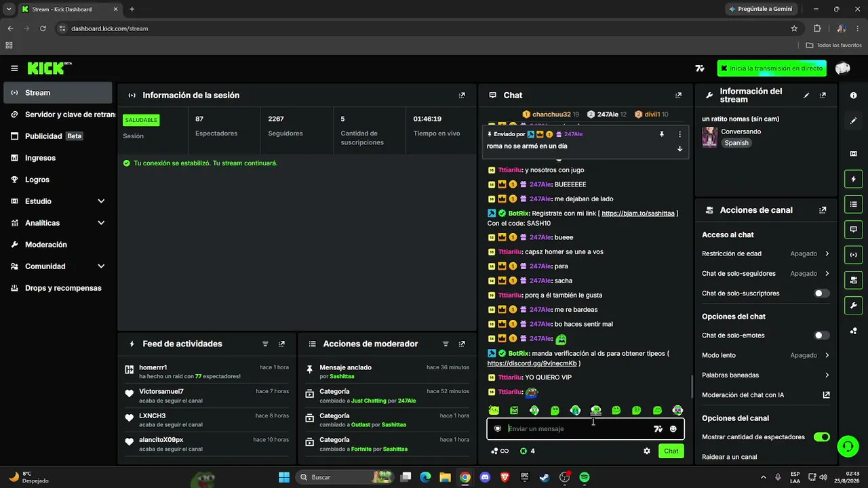This screenshot has height=488, width=868.
Task: Click the info icon in right sidebar
Action: [853, 96]
